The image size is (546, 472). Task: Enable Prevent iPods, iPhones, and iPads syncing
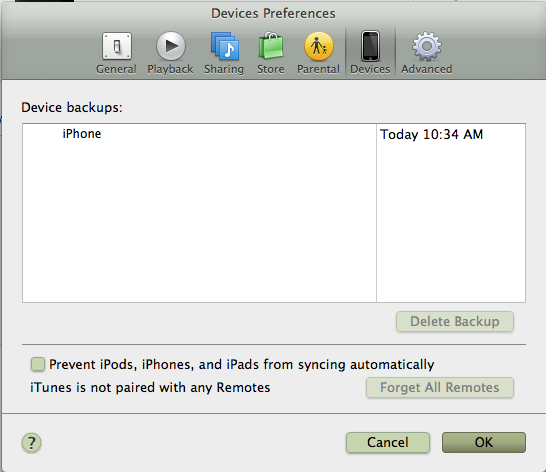(38, 364)
